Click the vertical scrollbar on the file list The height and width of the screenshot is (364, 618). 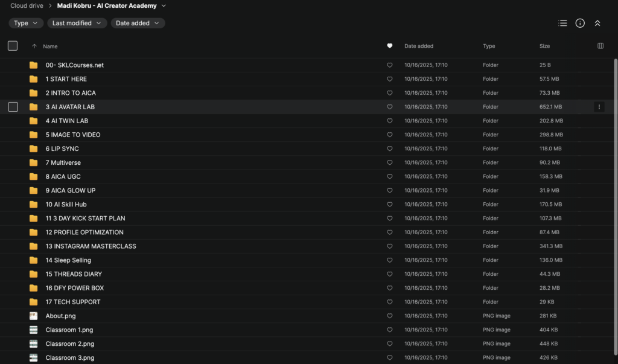point(615,181)
